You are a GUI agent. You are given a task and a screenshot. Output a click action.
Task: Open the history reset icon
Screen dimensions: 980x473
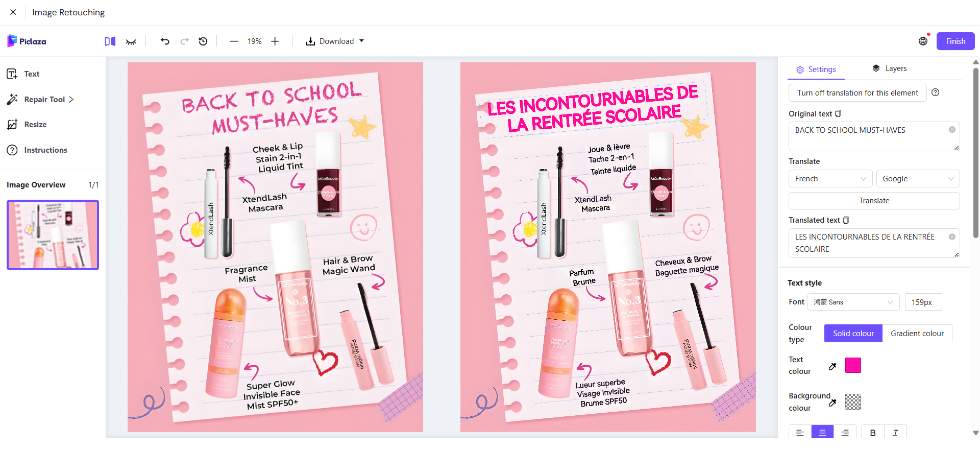[x=203, y=41]
